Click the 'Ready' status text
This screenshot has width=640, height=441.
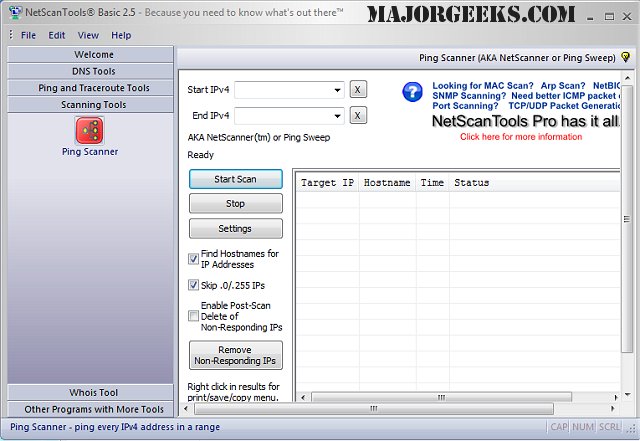click(200, 155)
